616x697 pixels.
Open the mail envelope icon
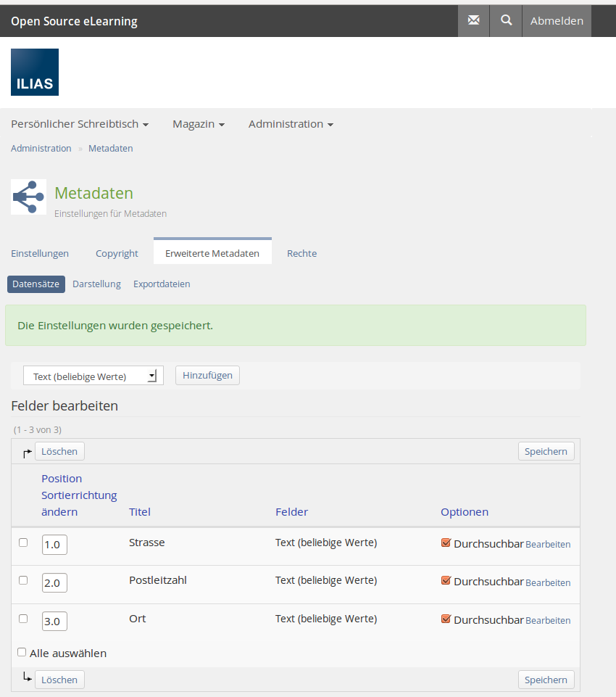click(x=473, y=21)
